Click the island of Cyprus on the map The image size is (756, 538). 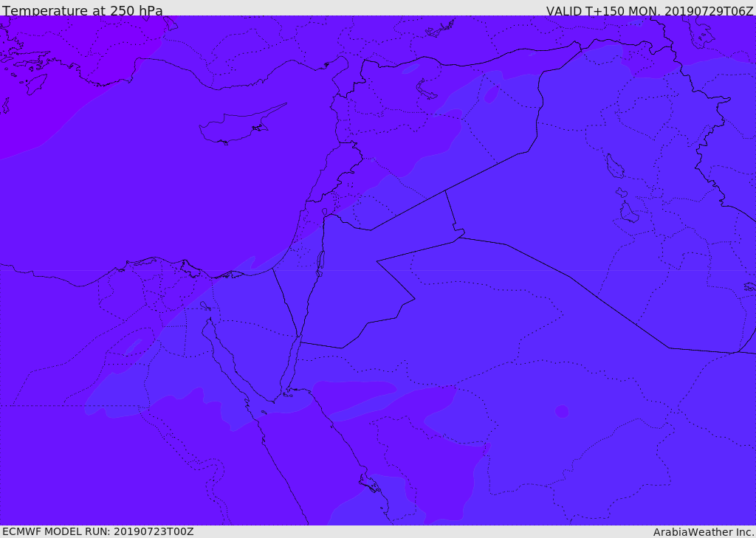[x=241, y=125]
